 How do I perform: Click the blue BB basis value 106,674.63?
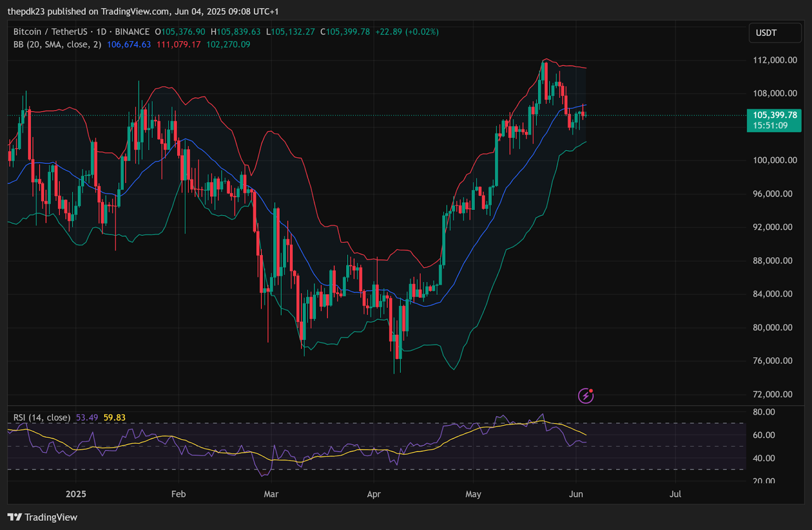click(128, 45)
